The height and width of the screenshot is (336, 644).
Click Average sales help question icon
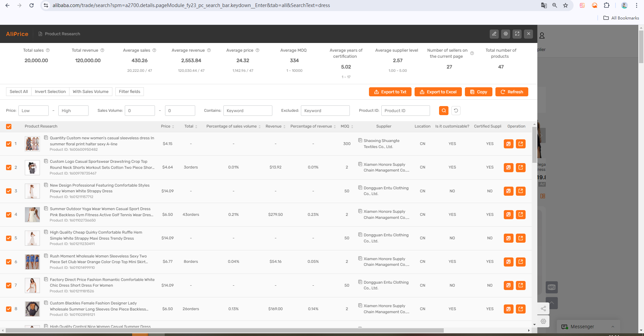point(154,50)
